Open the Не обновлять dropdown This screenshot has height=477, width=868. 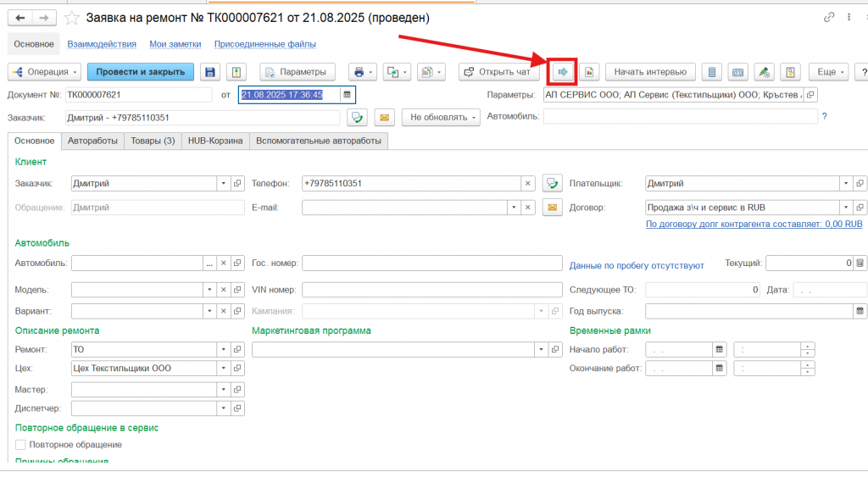tap(440, 118)
